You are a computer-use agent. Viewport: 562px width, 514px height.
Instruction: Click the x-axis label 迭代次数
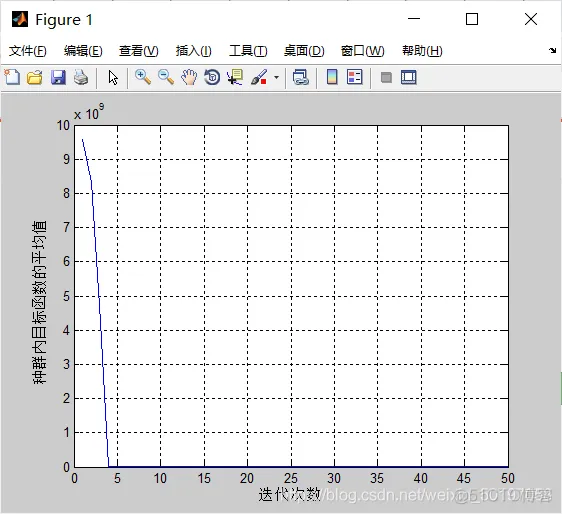(x=289, y=495)
